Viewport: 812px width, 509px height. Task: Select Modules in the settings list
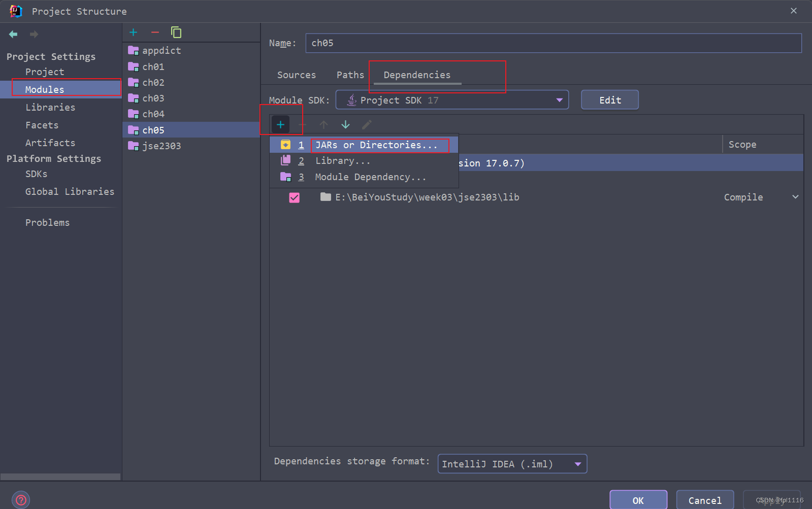click(x=61, y=89)
